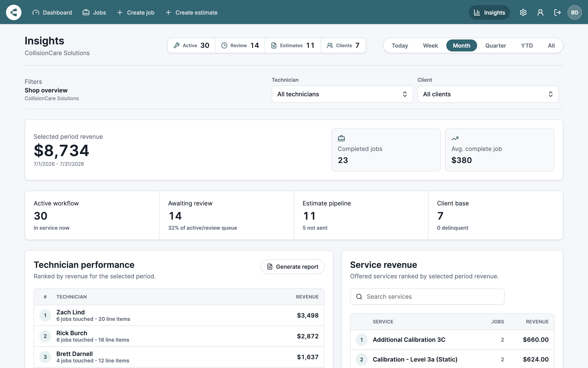Click Calibration - Level 3a (Static) service
588x368 pixels.
click(x=415, y=359)
